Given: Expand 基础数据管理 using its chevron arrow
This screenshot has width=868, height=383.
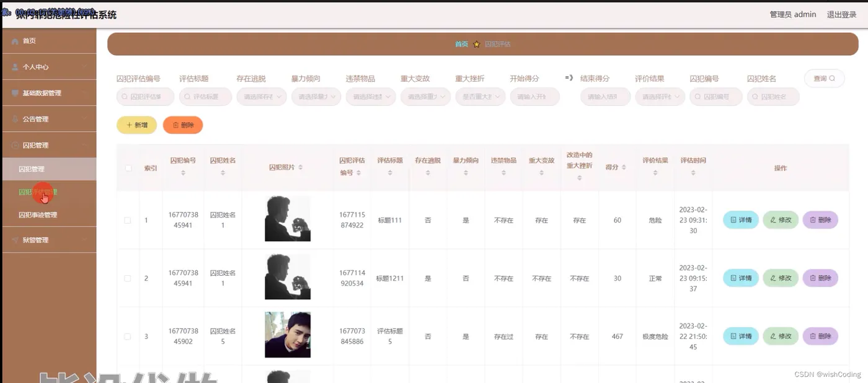Looking at the screenshot, I should tap(85, 93).
